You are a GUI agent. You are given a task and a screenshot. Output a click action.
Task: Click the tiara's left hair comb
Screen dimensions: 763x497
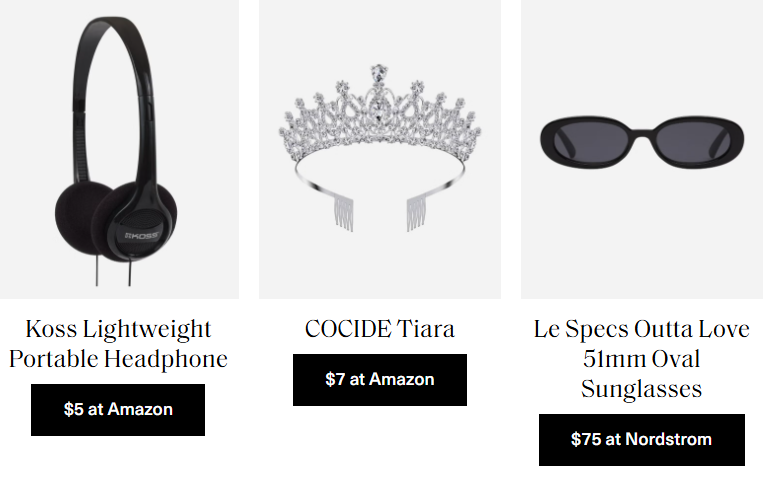point(343,214)
